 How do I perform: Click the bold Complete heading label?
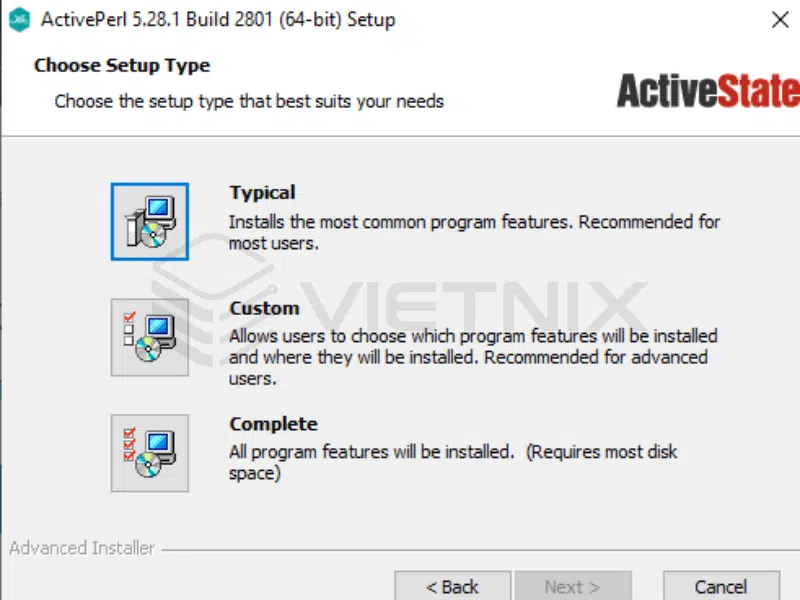(273, 424)
